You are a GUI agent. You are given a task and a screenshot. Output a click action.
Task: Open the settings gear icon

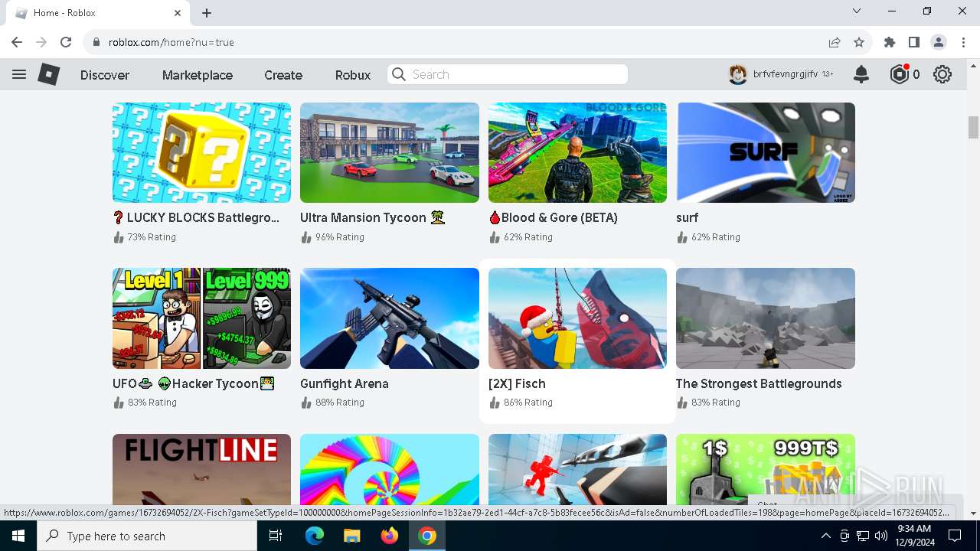[x=942, y=74]
